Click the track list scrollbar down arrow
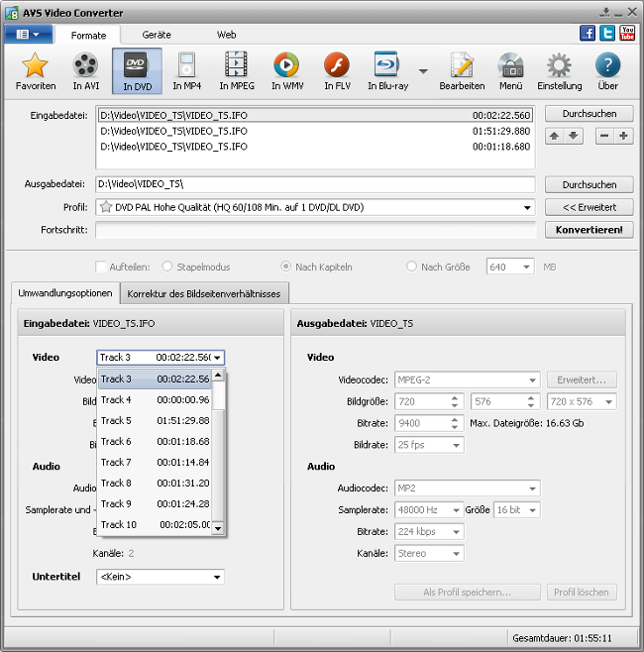This screenshot has width=644, height=652. (x=218, y=528)
